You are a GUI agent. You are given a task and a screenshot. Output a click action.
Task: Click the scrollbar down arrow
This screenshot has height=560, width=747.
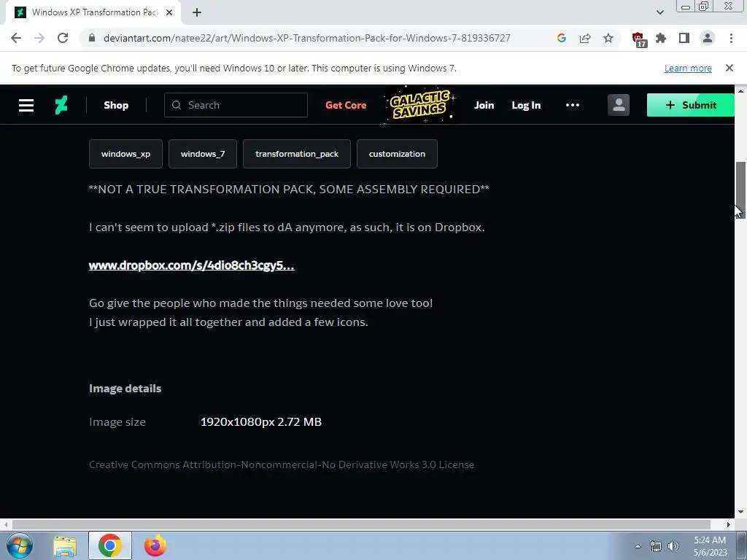pyautogui.click(x=740, y=513)
